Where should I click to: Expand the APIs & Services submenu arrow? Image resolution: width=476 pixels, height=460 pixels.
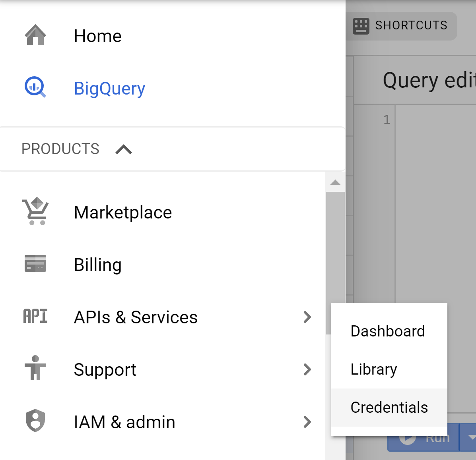point(307,317)
